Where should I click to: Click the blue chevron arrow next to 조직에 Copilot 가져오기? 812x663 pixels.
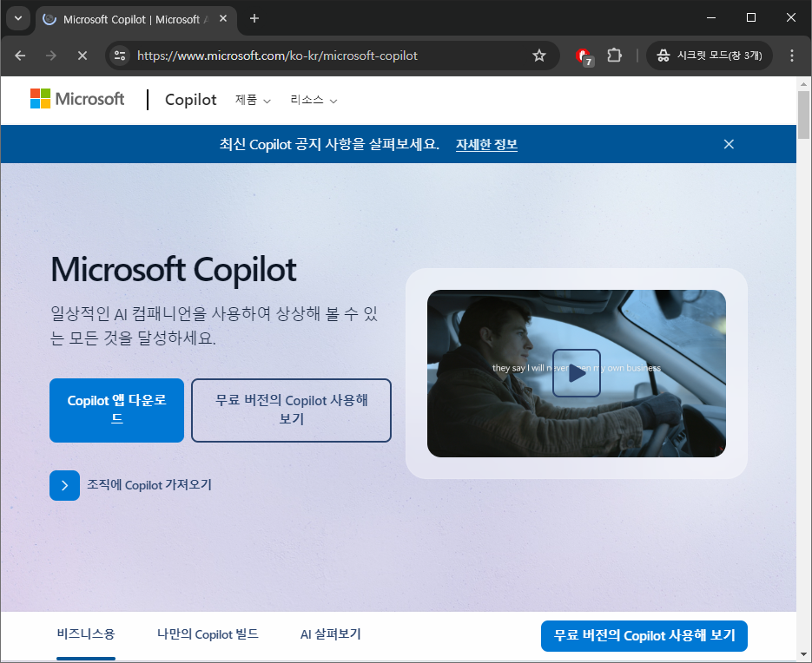coord(65,485)
